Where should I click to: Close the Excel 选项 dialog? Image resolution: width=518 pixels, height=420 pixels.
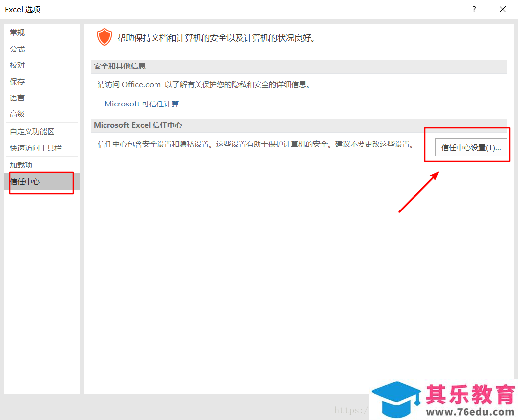[502, 9]
